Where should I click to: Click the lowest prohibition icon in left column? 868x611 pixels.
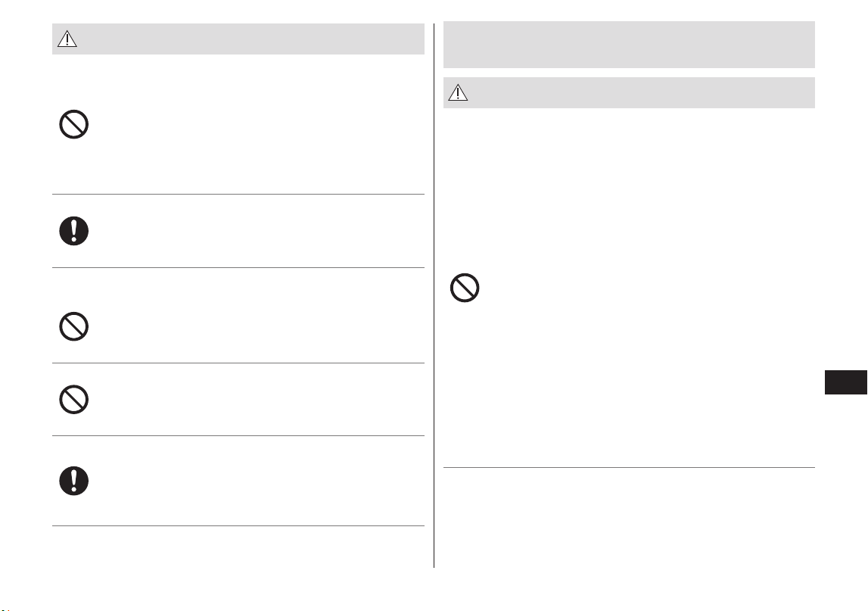73,400
